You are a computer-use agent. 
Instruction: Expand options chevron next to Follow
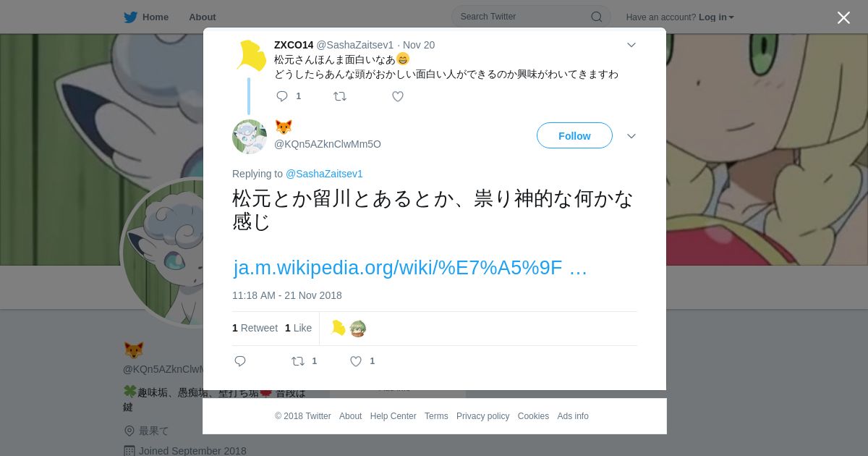coord(631,136)
